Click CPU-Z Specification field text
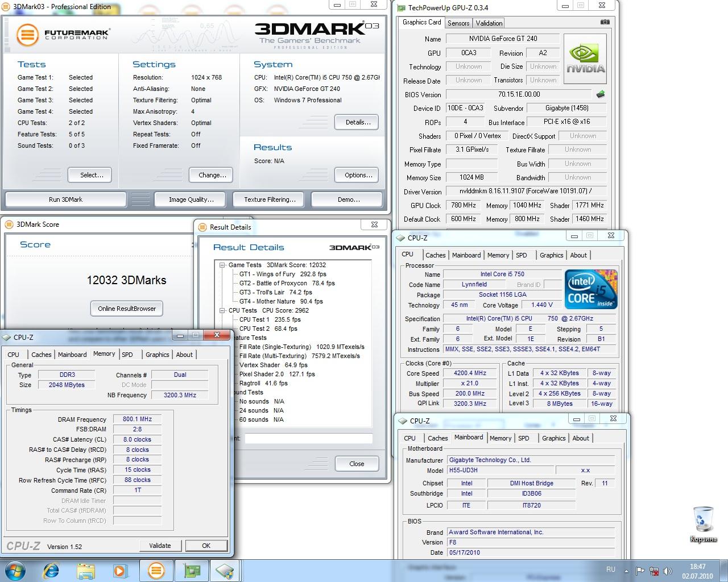Viewport: 728px width, 582px height. point(530,318)
